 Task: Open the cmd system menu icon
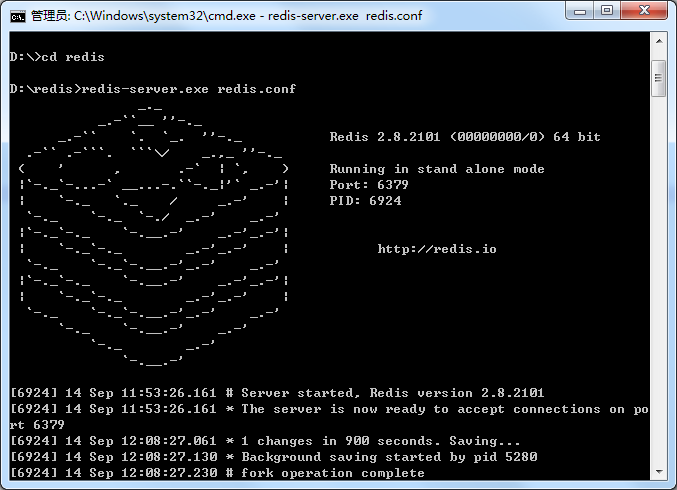(18, 16)
